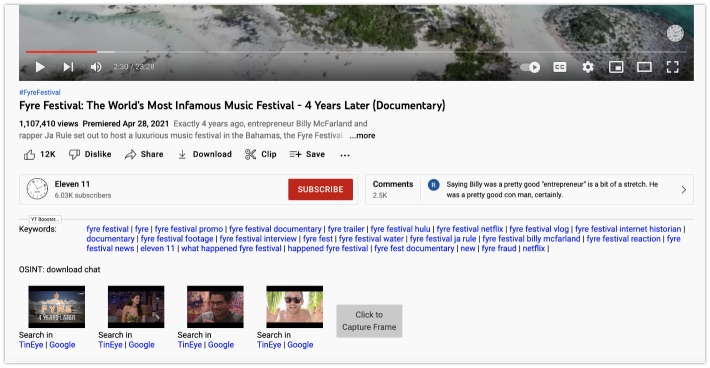Download the video
The width and height of the screenshot is (710, 368).
tap(204, 154)
